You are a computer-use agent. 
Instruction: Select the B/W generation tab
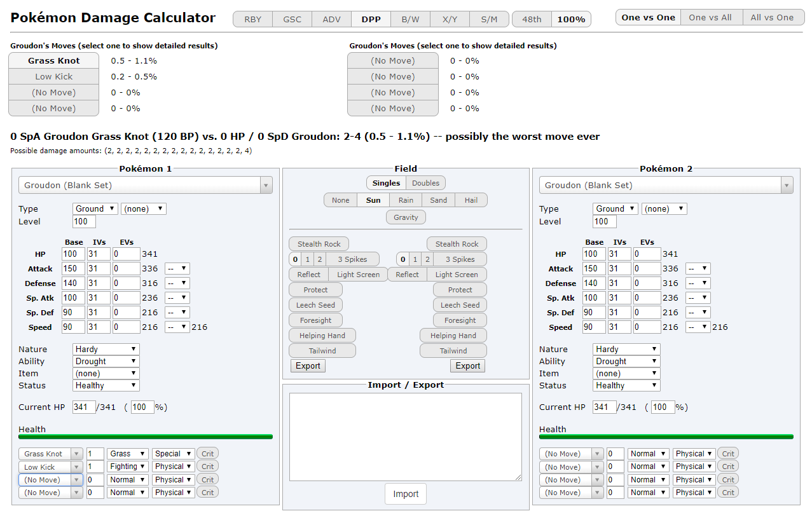410,19
